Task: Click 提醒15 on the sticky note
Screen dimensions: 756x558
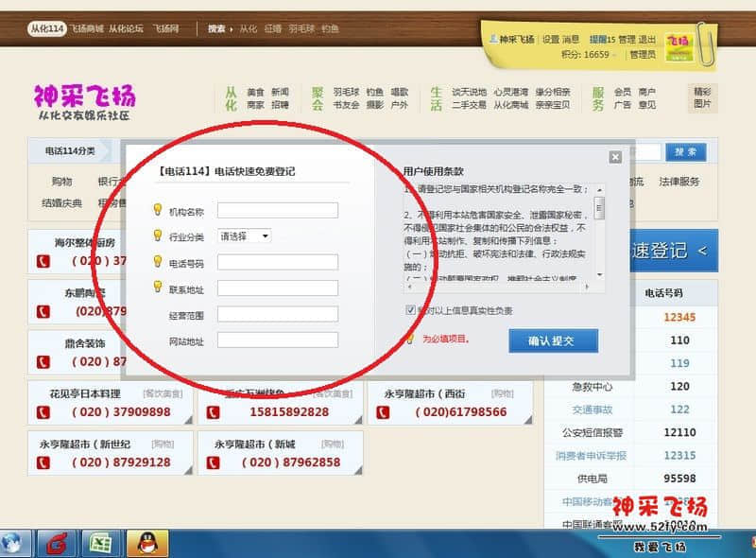Action: [602, 39]
